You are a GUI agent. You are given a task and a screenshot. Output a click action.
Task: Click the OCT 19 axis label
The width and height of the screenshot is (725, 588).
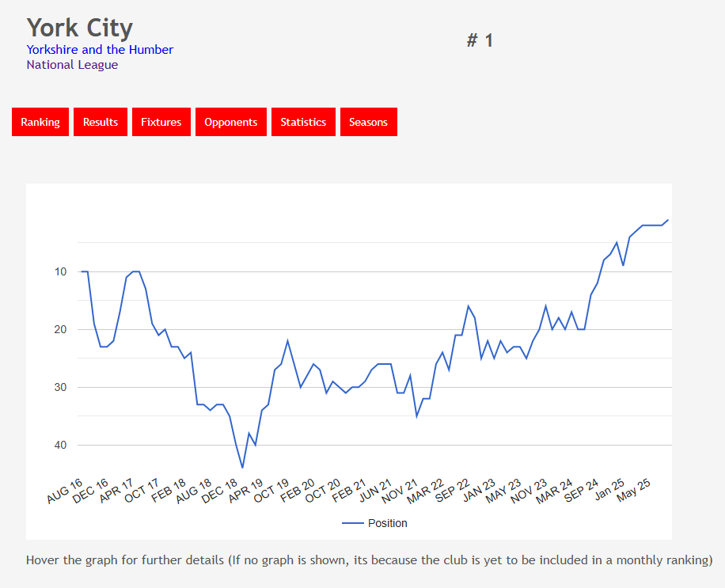(x=271, y=491)
